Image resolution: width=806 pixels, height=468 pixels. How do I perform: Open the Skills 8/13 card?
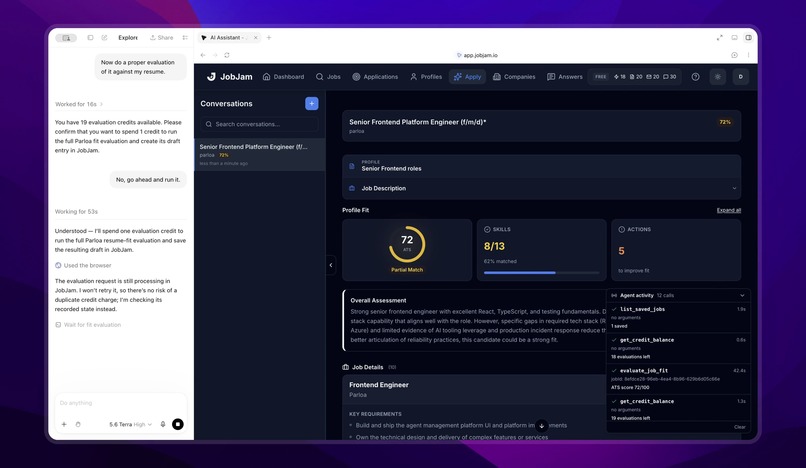pyautogui.click(x=541, y=250)
